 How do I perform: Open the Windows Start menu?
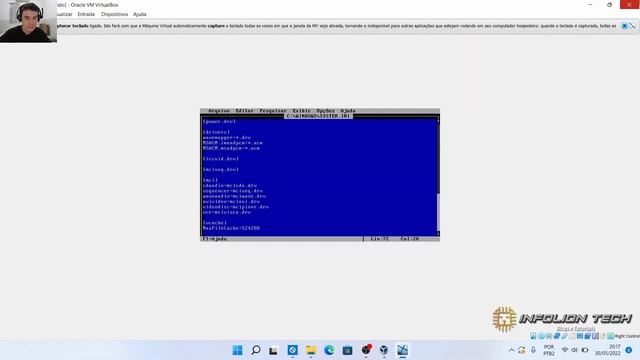pos(237,350)
